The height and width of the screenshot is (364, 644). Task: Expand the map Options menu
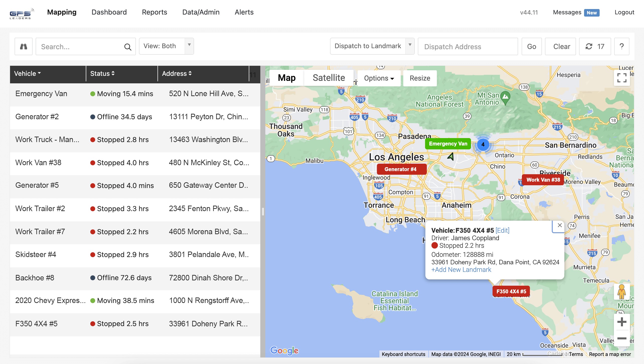(x=379, y=78)
